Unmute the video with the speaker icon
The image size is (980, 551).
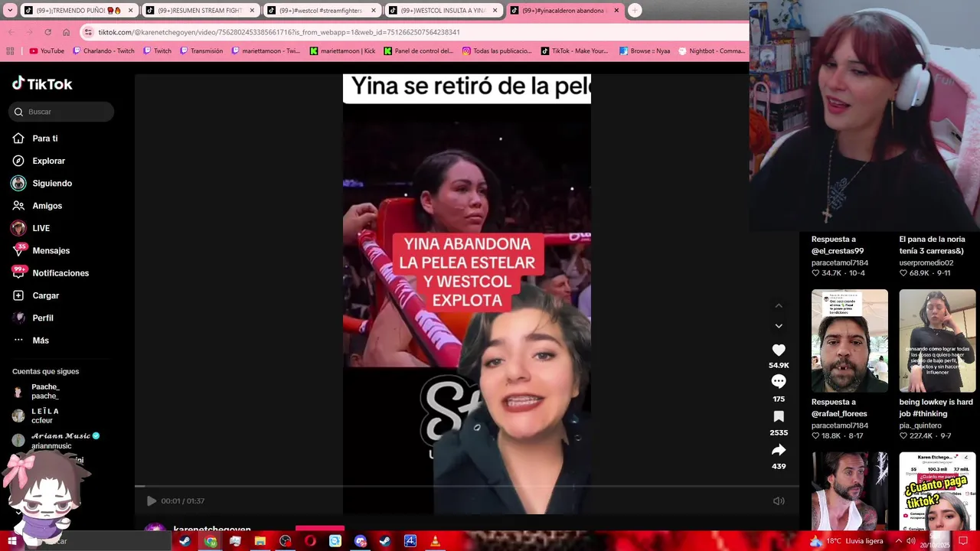[779, 501]
